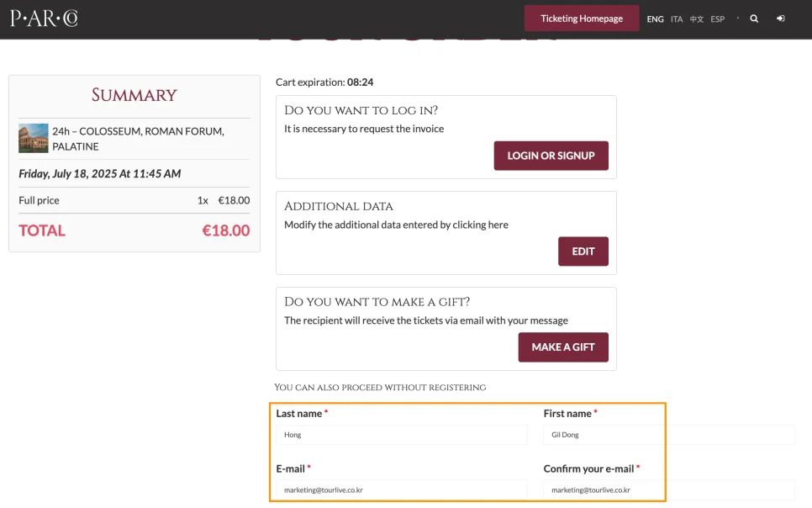Click the search magnifier icon
Viewport: 812px width, 508px height.
(x=754, y=19)
